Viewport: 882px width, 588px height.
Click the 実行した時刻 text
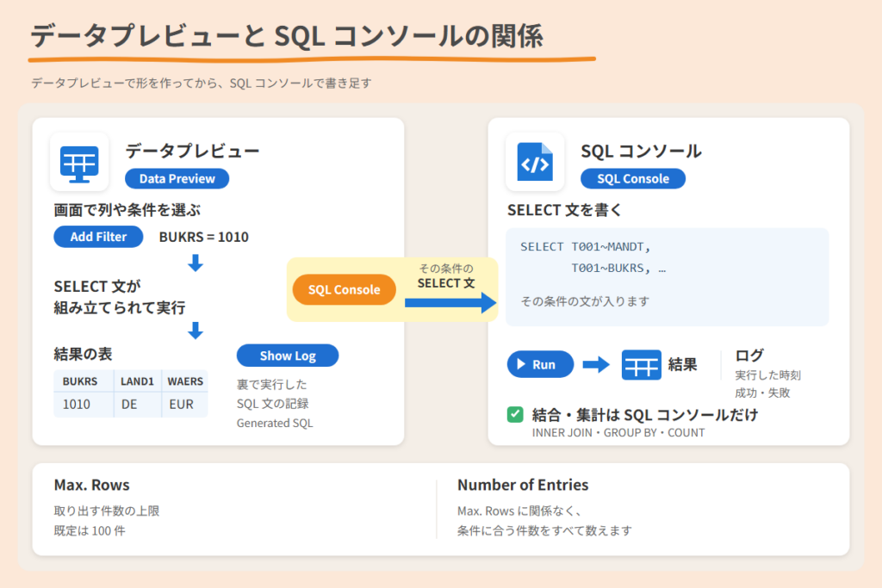(x=767, y=375)
